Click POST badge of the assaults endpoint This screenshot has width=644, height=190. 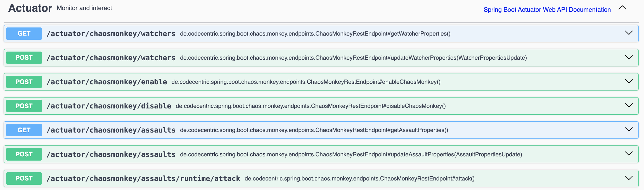point(24,154)
